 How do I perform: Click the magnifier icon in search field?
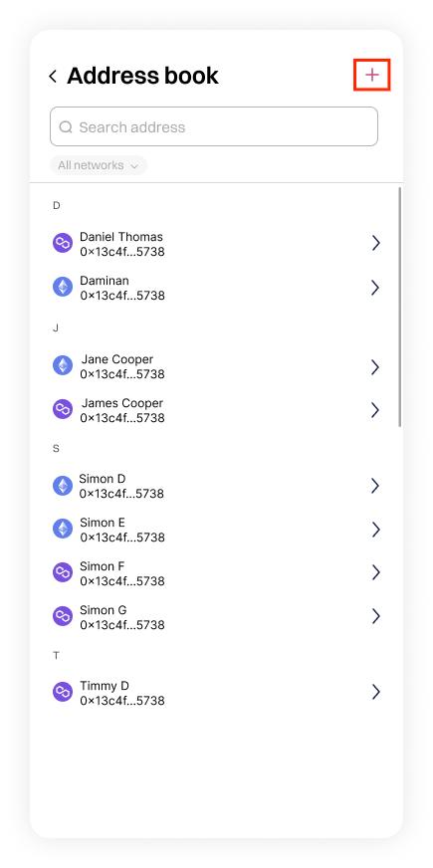tap(66, 127)
